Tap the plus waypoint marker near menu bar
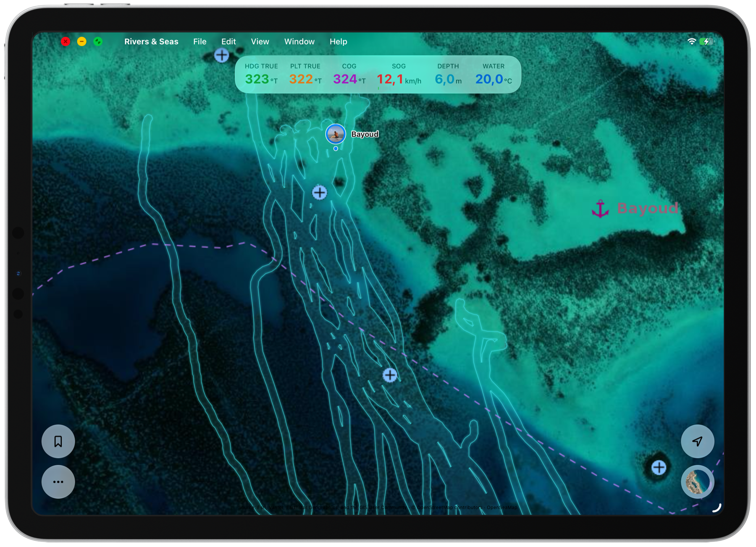756x547 pixels. tap(222, 55)
